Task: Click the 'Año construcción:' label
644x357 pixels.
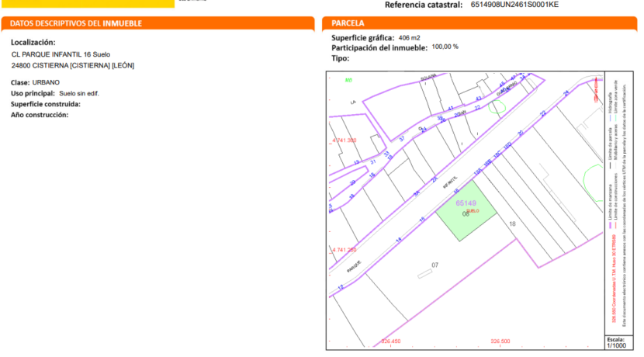Action: pyautogui.click(x=40, y=115)
